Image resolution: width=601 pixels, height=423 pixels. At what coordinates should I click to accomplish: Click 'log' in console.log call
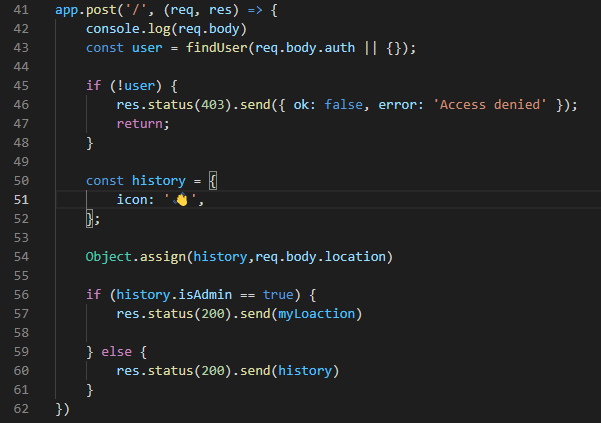click(x=159, y=30)
